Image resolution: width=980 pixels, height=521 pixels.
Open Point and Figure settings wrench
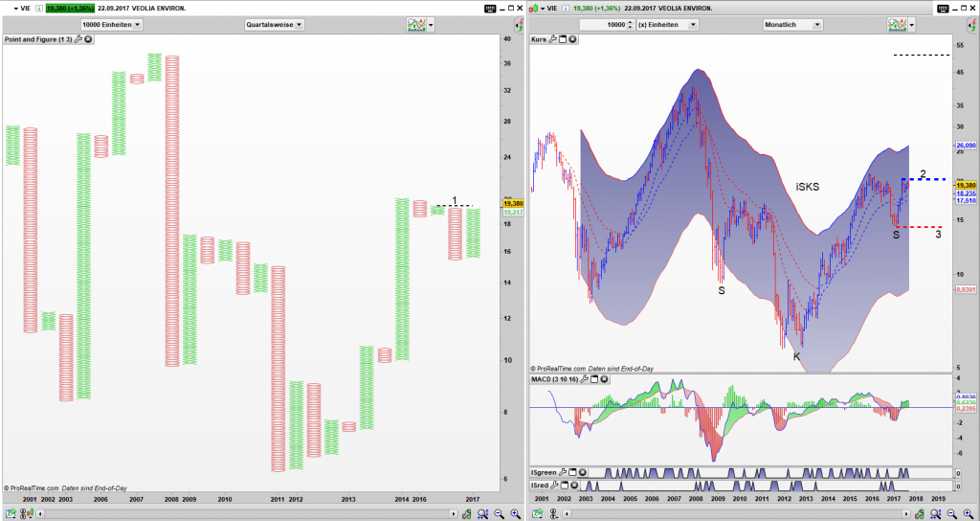coord(78,38)
